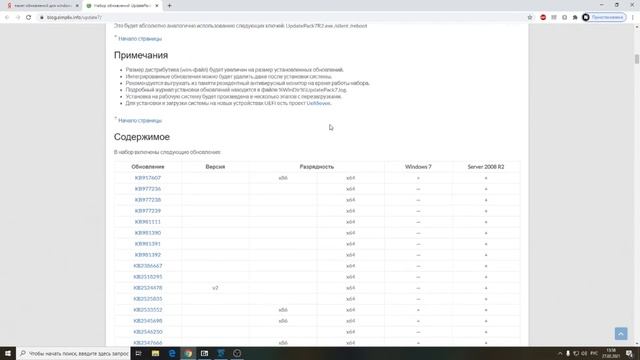Screen dimensions: 640x360
Task: Launch Microsoft Edge from the taskbar
Action: (172, 353)
